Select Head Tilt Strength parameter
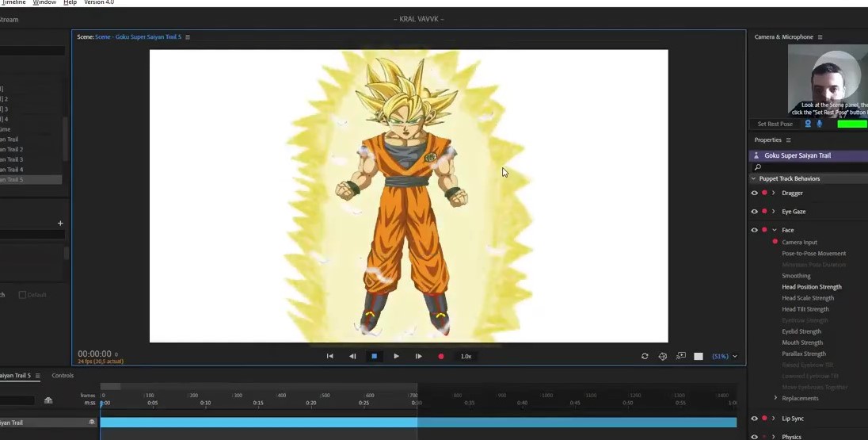Image resolution: width=868 pixels, height=440 pixels. click(x=805, y=309)
